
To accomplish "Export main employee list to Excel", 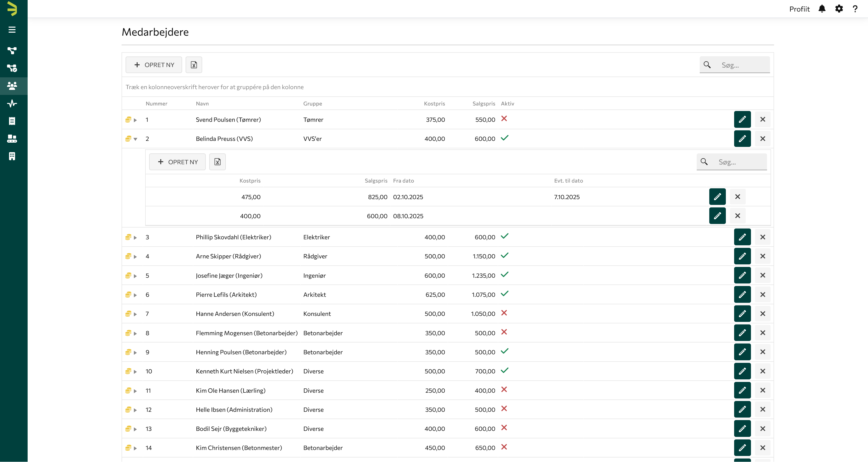I will point(194,65).
